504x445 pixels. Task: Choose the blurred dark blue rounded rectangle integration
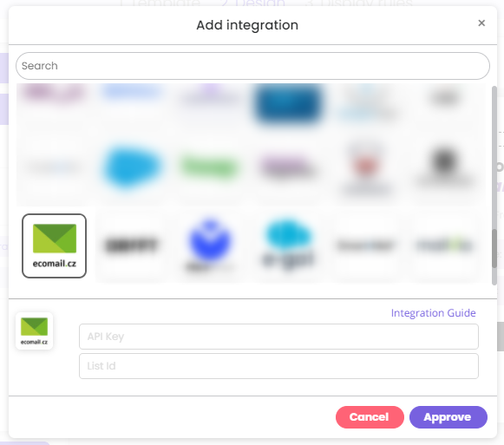point(288,103)
